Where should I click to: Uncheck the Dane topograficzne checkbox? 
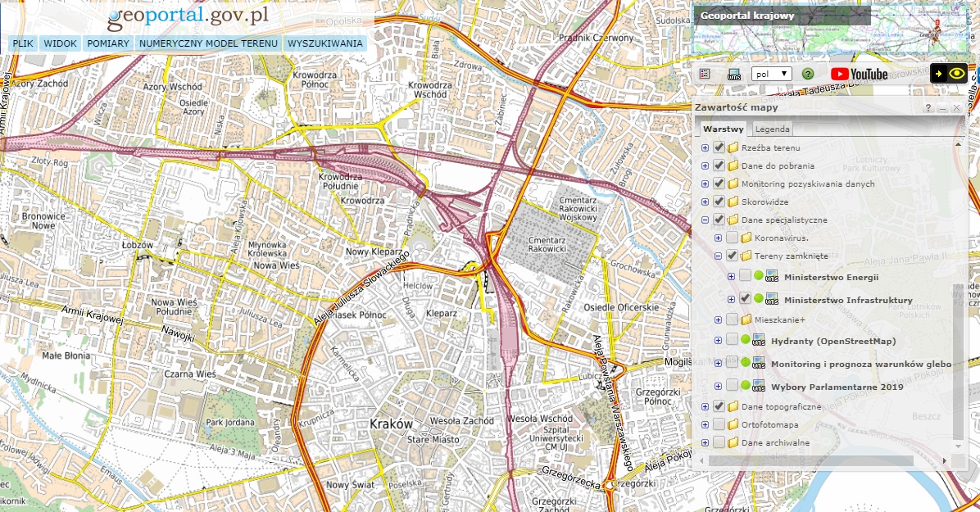point(719,406)
